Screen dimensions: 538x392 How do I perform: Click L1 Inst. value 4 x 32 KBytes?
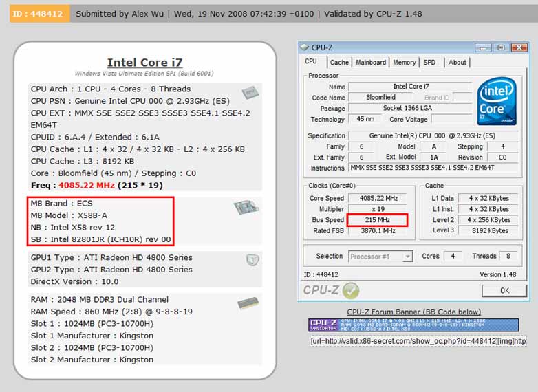[488, 209]
